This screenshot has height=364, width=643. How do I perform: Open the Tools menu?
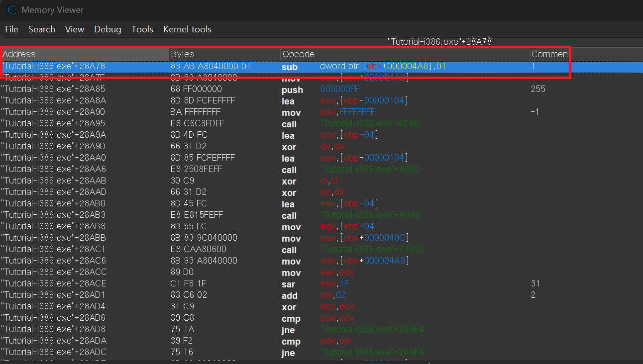point(142,29)
